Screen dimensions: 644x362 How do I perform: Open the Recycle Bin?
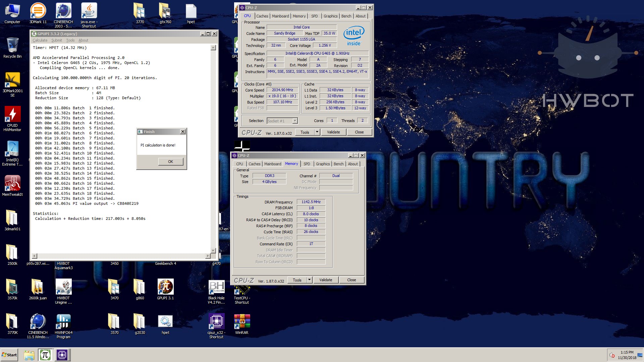click(x=12, y=48)
